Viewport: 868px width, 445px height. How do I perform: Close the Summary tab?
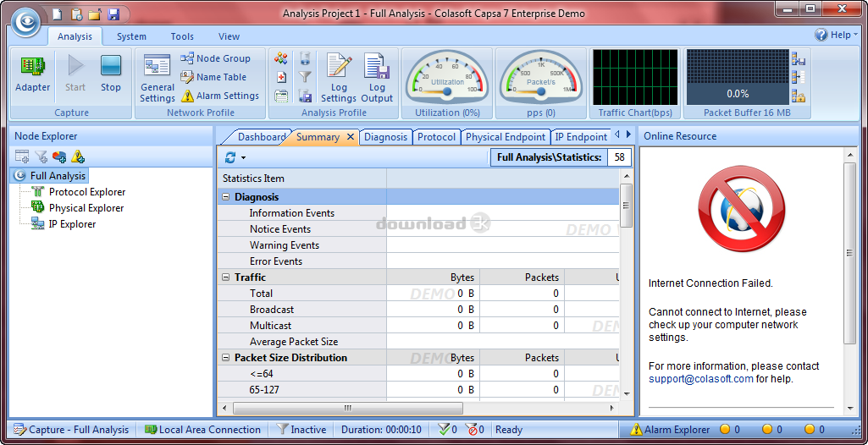pos(351,137)
